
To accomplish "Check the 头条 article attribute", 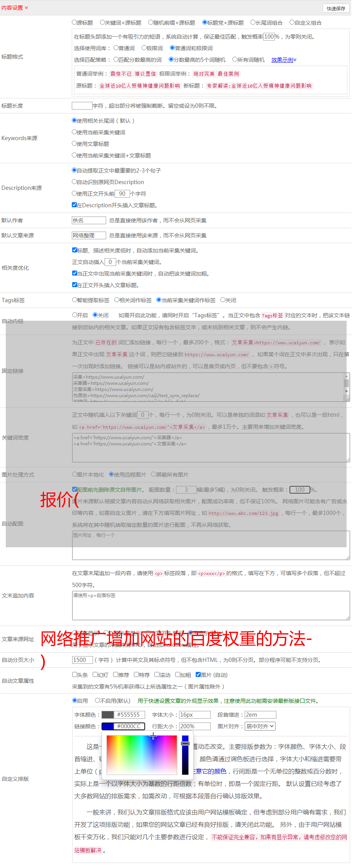I will 75,675.
